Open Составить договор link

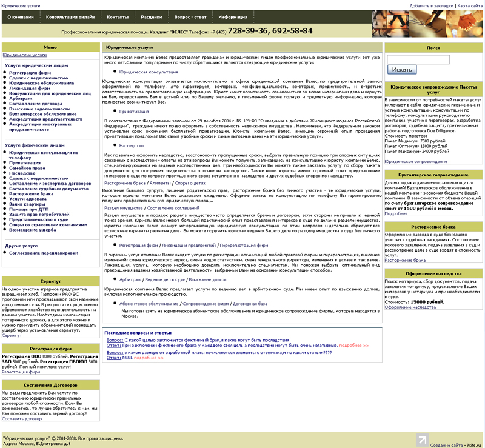(22, 419)
